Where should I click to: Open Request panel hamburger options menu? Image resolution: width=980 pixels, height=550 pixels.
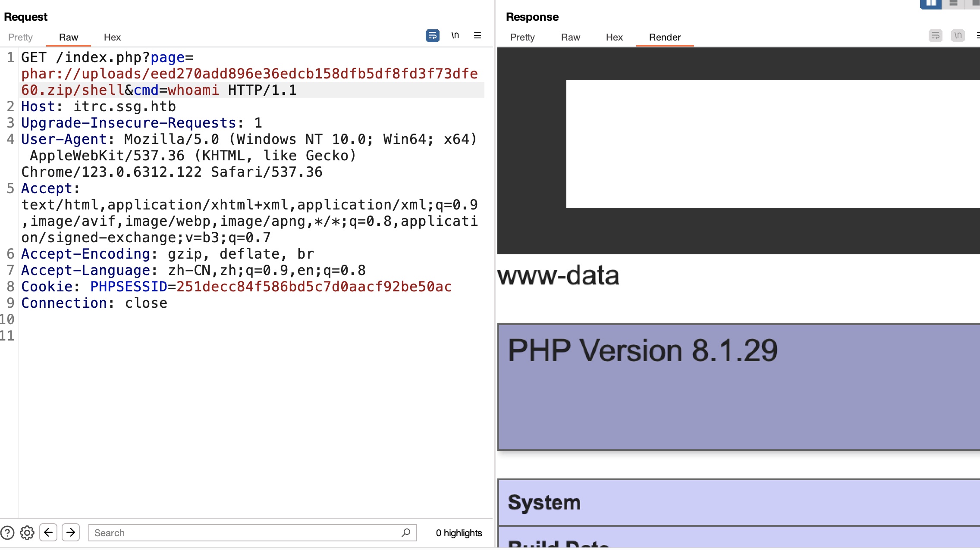[477, 36]
